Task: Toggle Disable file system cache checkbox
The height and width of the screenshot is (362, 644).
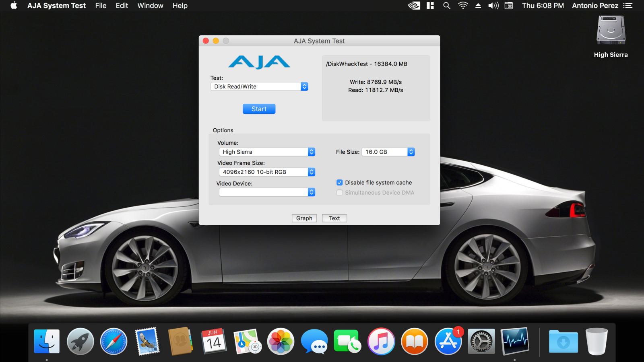Action: 340,183
